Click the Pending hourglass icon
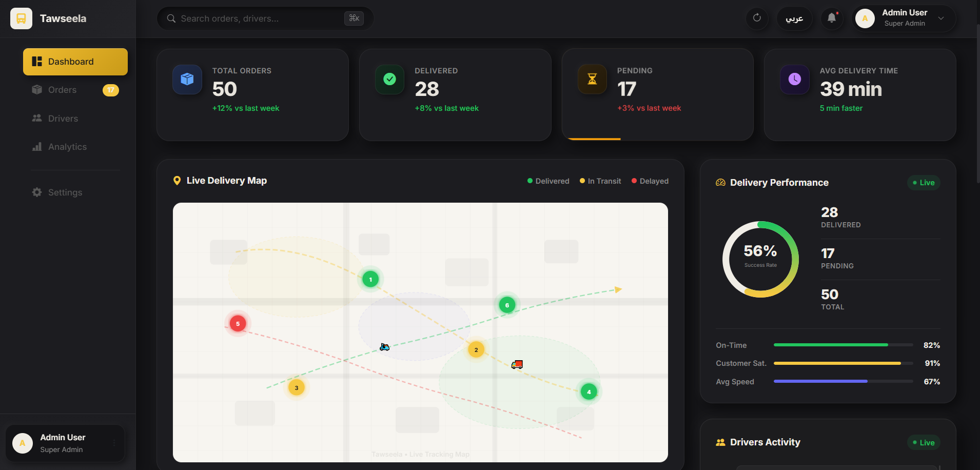980x470 pixels. [x=592, y=79]
